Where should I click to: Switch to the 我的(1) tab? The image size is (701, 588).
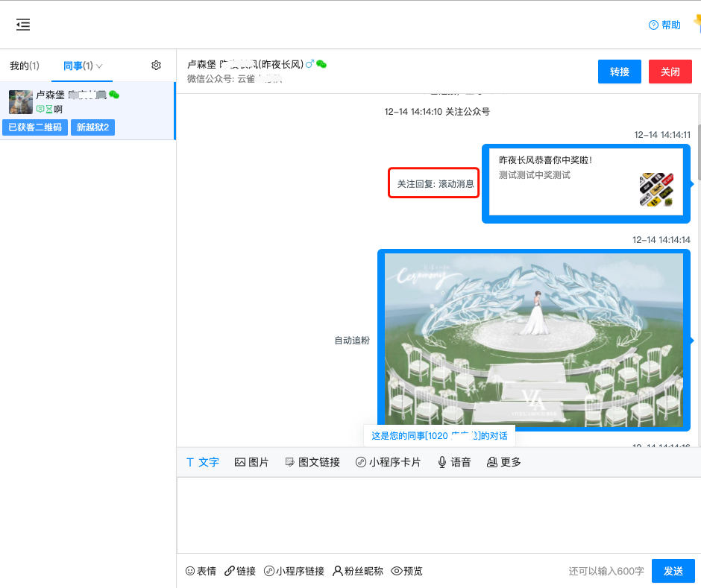(25, 66)
